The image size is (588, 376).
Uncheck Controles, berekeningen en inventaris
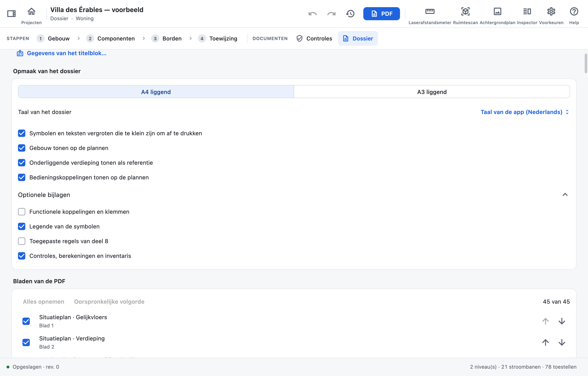[x=22, y=256]
